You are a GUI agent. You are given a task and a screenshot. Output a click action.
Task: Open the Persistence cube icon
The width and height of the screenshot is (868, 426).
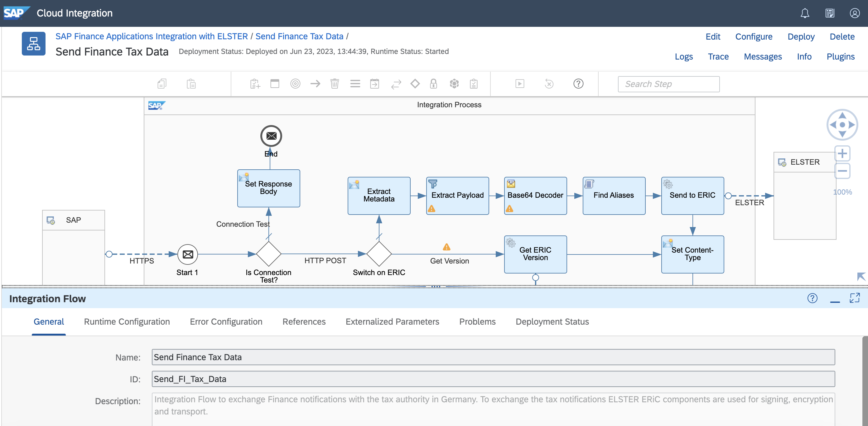(454, 84)
